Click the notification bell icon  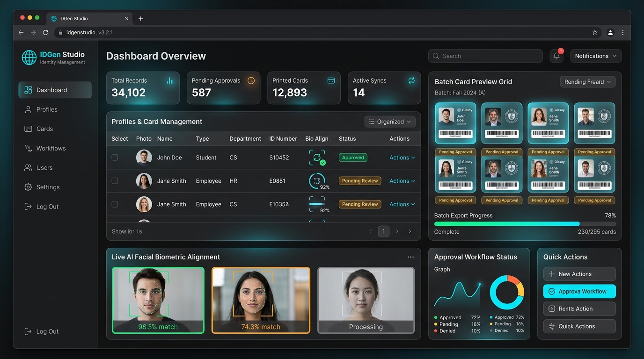tap(556, 56)
